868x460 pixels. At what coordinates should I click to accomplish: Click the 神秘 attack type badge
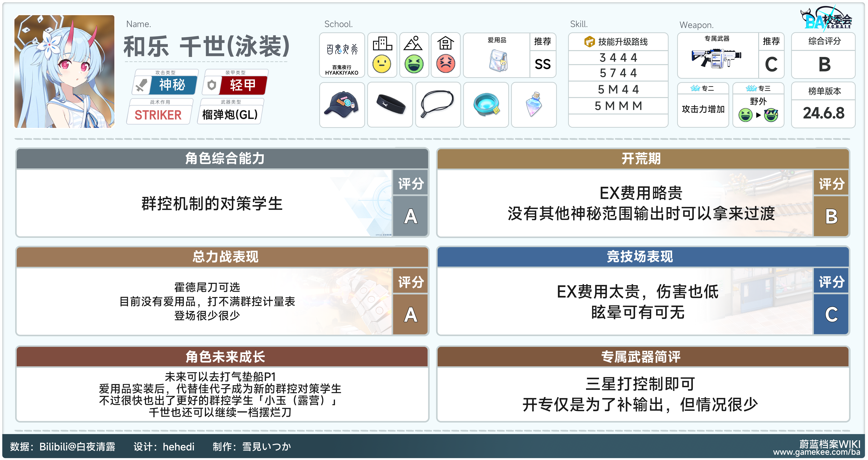pyautogui.click(x=173, y=85)
